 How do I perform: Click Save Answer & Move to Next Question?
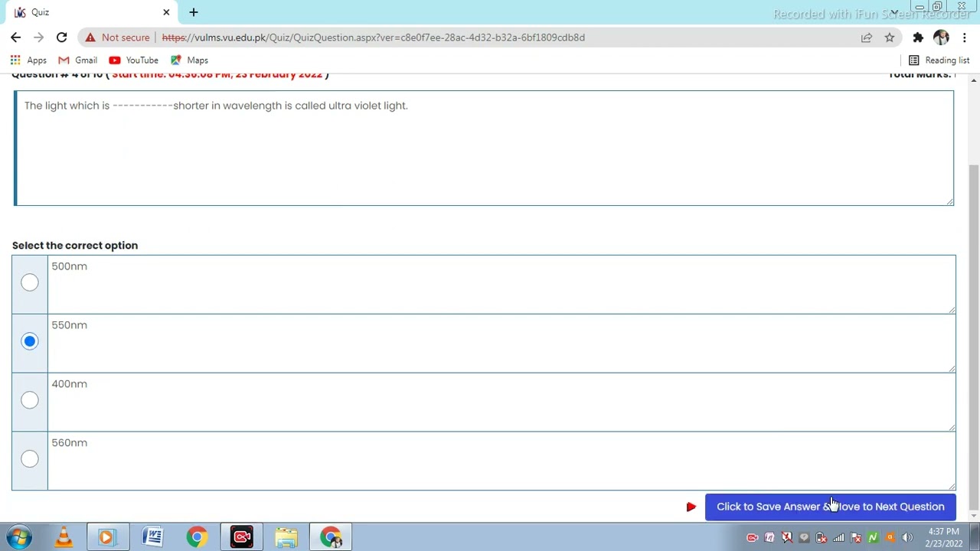click(830, 507)
